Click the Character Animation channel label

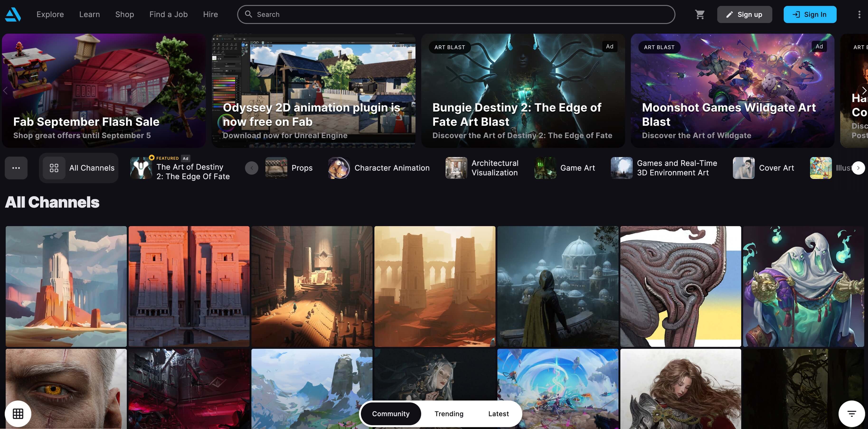click(x=392, y=168)
